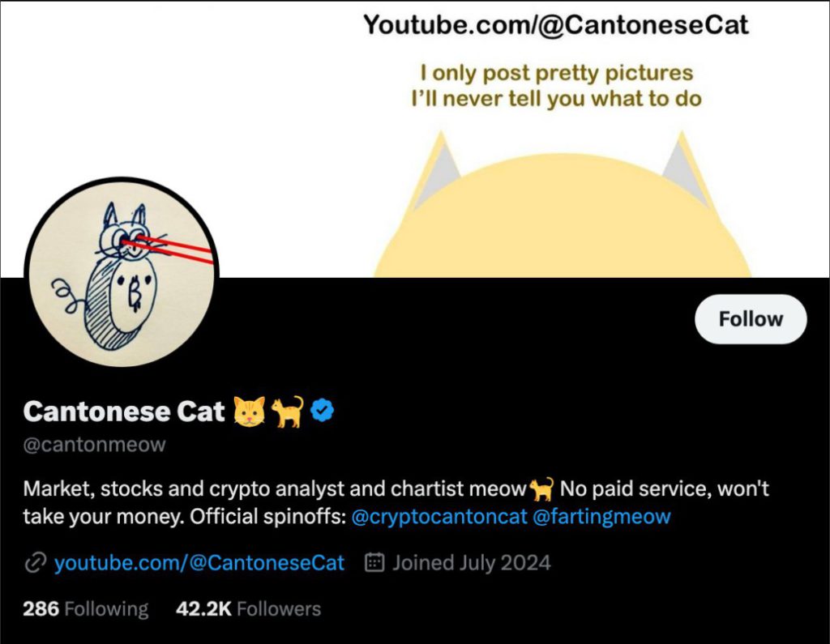Click the Youtube.com/@CantoneseCat banner heading
The image size is (830, 644).
(x=556, y=24)
